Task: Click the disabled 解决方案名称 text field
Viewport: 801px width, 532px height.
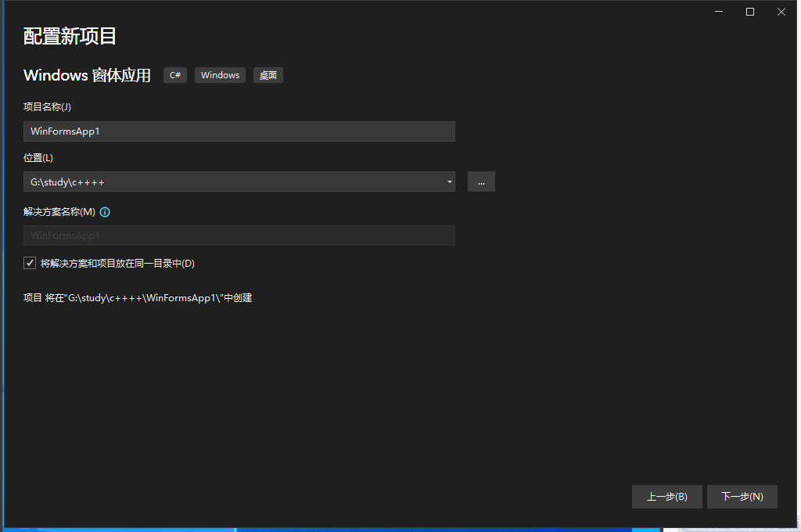Action: click(x=239, y=235)
